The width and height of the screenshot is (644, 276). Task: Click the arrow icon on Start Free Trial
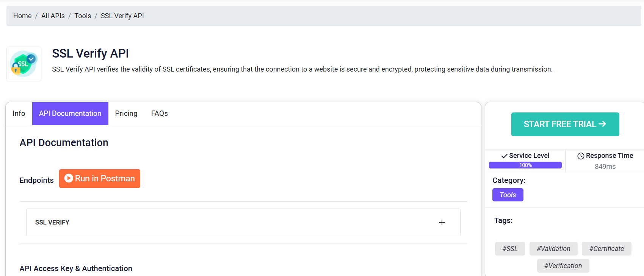(x=602, y=124)
